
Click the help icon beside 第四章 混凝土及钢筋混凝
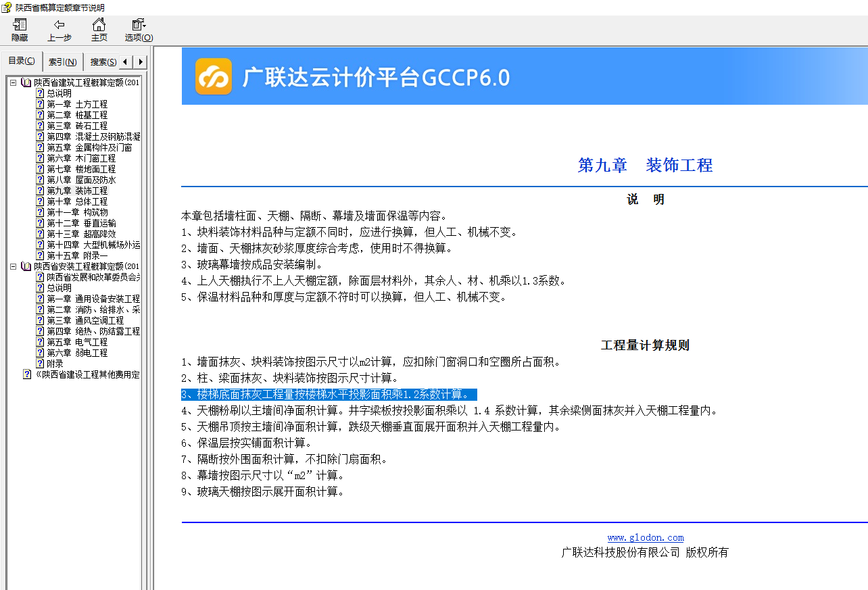40,137
